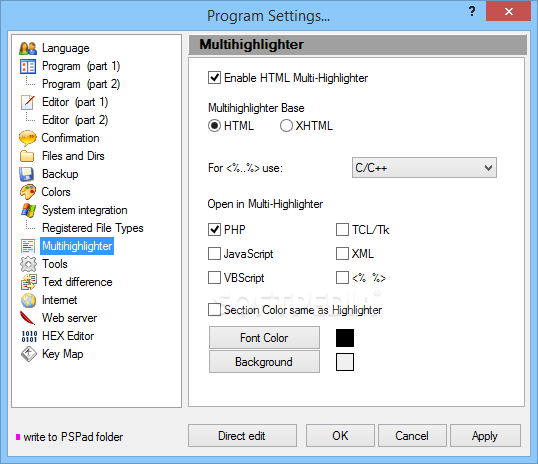Confirm settings with OK
The width and height of the screenshot is (538, 464).
coord(340,436)
